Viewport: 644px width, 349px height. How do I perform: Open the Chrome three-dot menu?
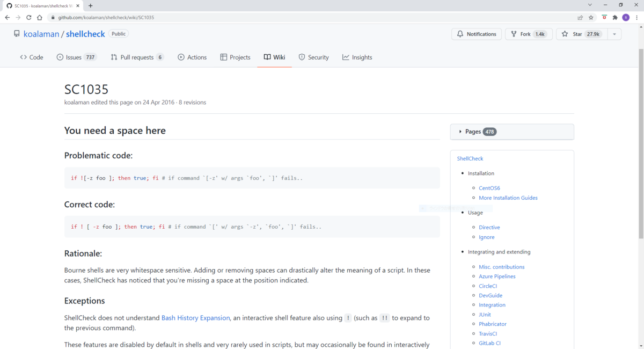636,17
